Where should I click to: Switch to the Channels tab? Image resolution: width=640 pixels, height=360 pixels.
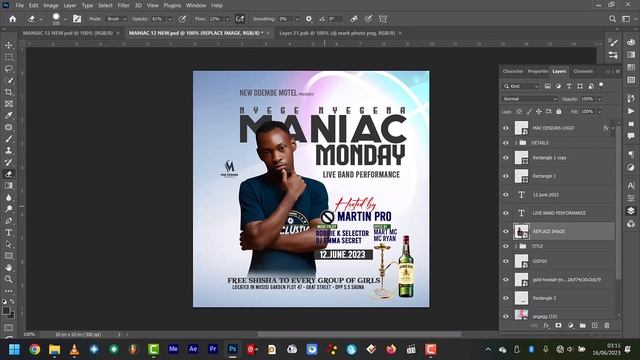click(583, 71)
